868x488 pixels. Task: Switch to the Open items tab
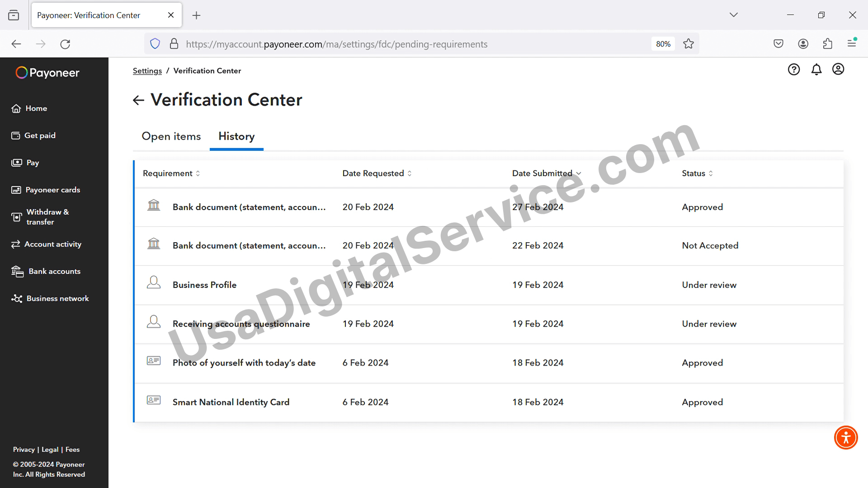pyautogui.click(x=171, y=136)
